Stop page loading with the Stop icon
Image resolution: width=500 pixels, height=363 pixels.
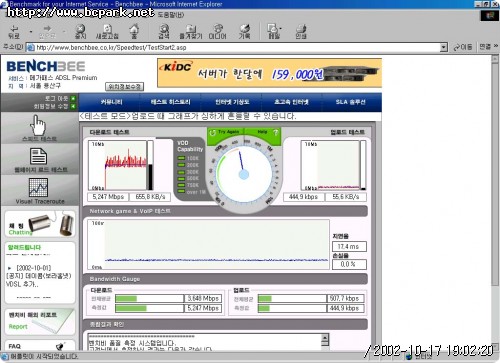[80, 32]
